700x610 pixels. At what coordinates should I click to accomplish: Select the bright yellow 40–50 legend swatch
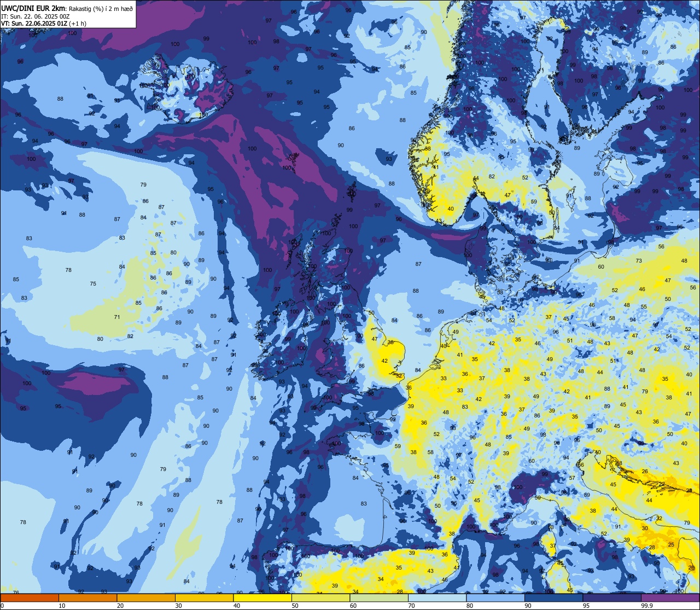coord(262,597)
